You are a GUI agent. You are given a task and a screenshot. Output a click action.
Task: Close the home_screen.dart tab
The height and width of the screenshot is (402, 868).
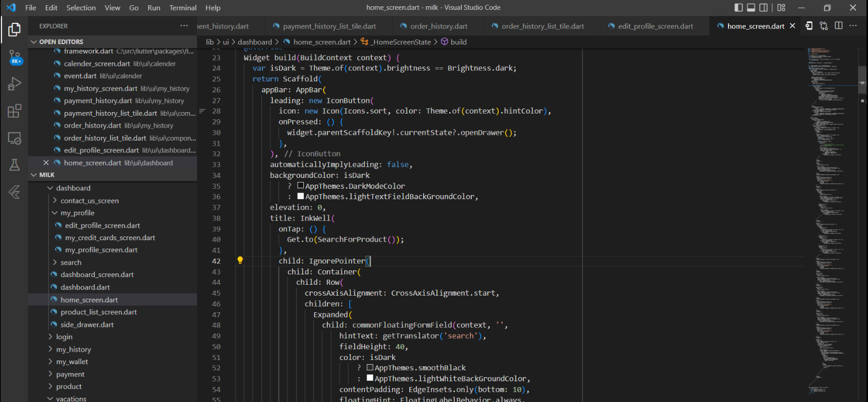[x=792, y=26]
